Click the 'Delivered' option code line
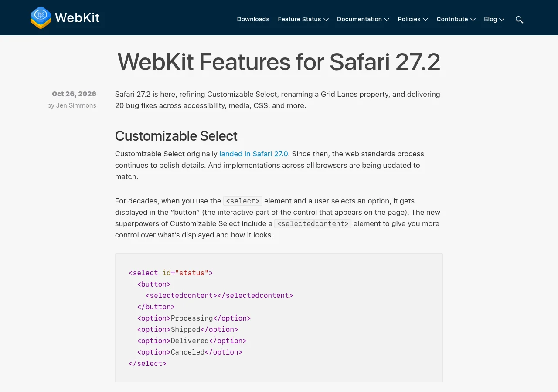558x392 pixels. point(192,341)
